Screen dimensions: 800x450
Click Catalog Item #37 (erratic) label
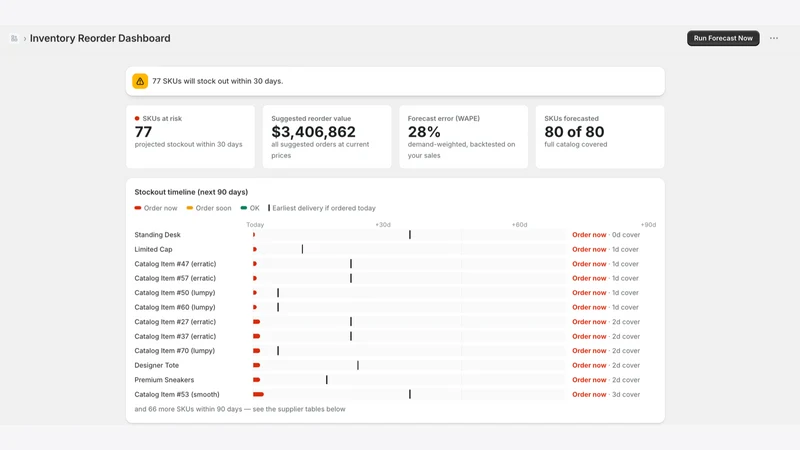click(175, 336)
